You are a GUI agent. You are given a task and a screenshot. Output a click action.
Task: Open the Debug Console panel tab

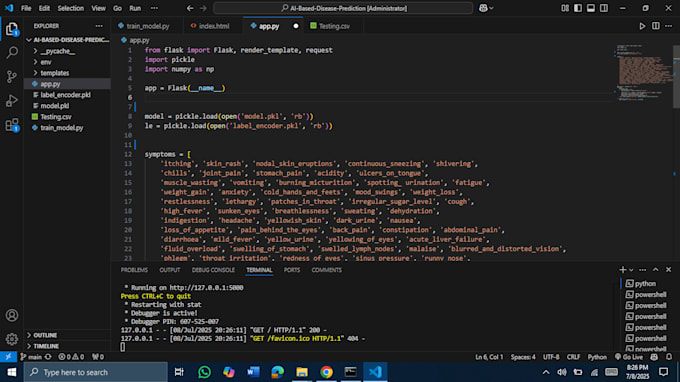(x=213, y=270)
